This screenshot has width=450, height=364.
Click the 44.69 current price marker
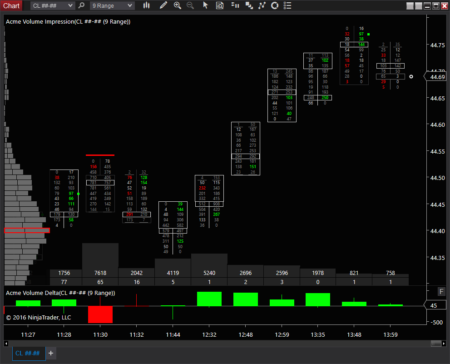click(x=435, y=77)
